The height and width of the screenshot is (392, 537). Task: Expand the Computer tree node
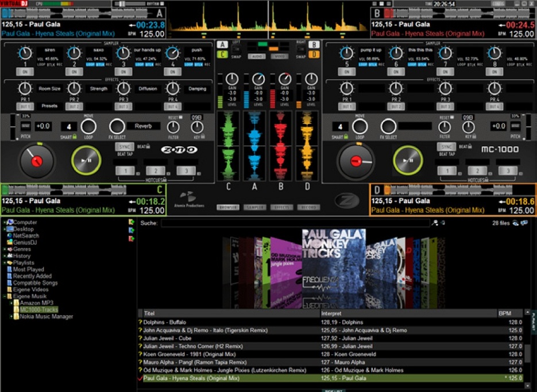pos(5,222)
